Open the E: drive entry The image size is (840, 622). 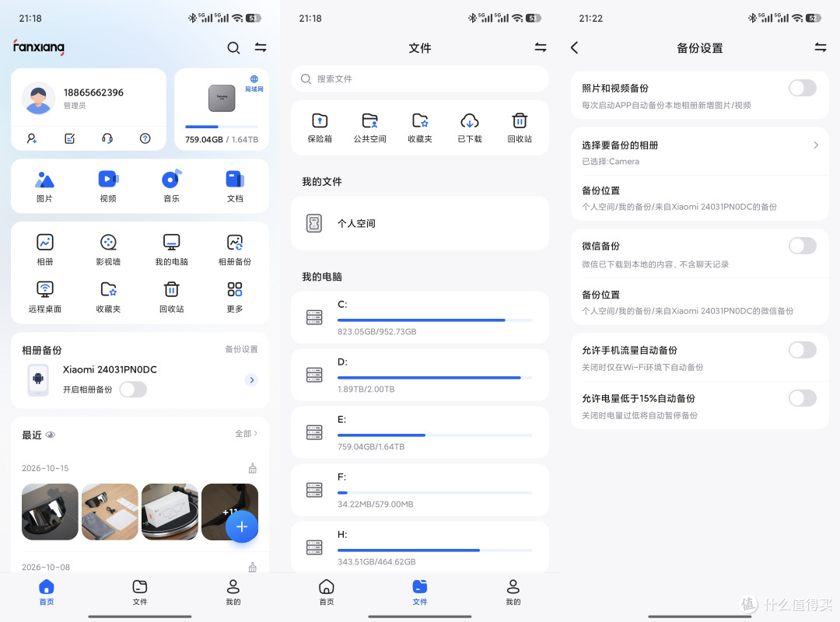[420, 432]
